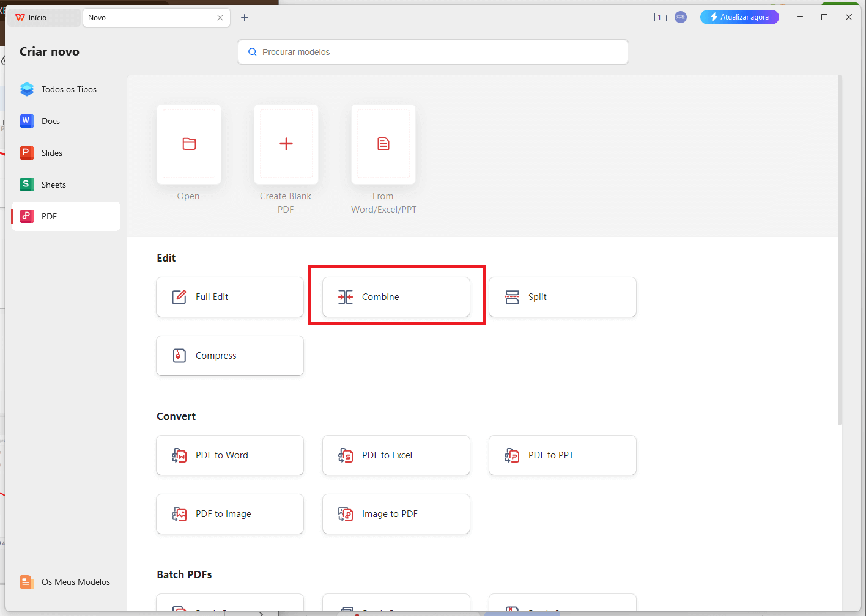866x616 pixels.
Task: Select the Slides category in the sidebar
Action: click(65, 152)
